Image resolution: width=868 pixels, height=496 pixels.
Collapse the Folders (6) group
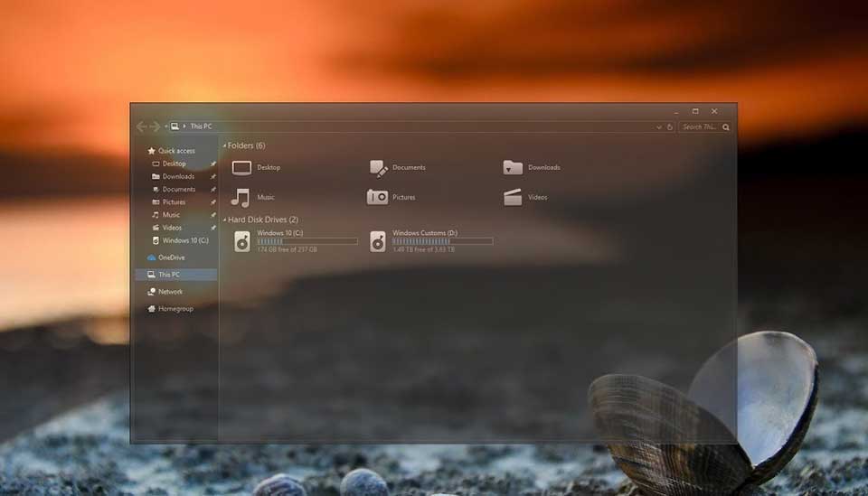224,145
